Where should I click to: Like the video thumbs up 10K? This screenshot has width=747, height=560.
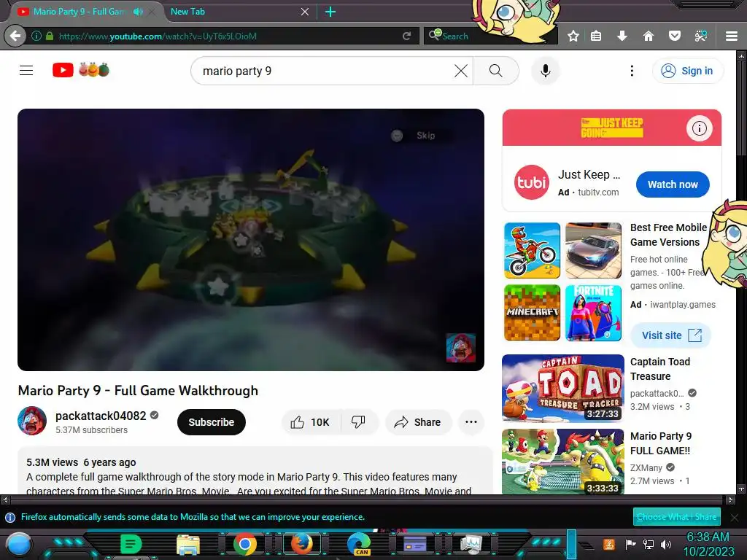311,422
